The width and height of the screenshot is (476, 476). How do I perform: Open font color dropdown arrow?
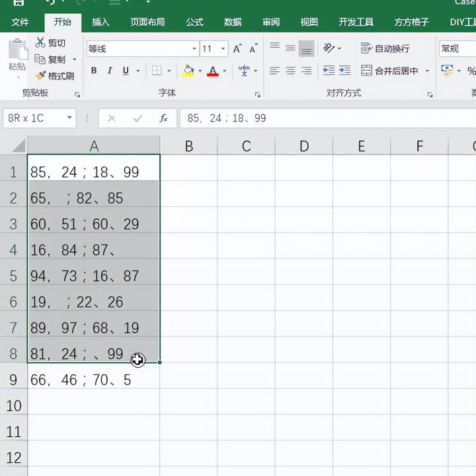pos(225,71)
